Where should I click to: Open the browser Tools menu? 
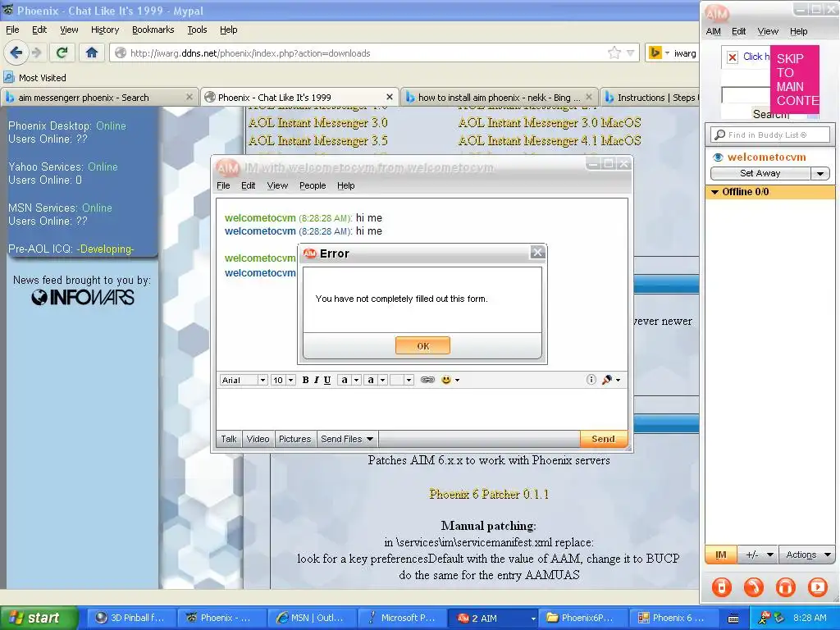[x=197, y=30]
